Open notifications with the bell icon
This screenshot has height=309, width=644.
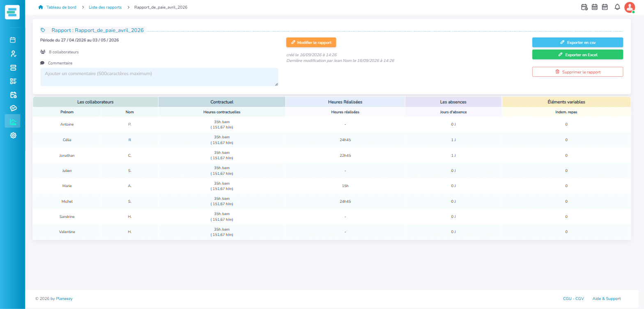[x=617, y=7]
